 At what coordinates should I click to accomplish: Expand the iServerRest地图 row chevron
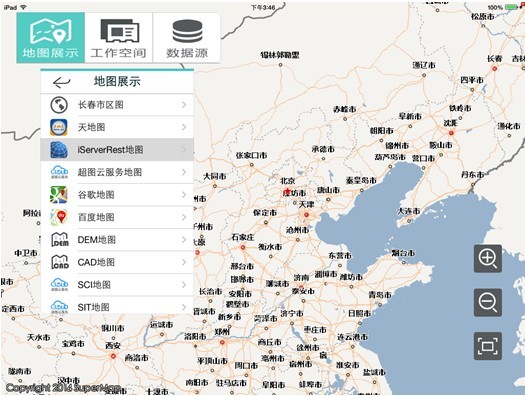pos(184,150)
